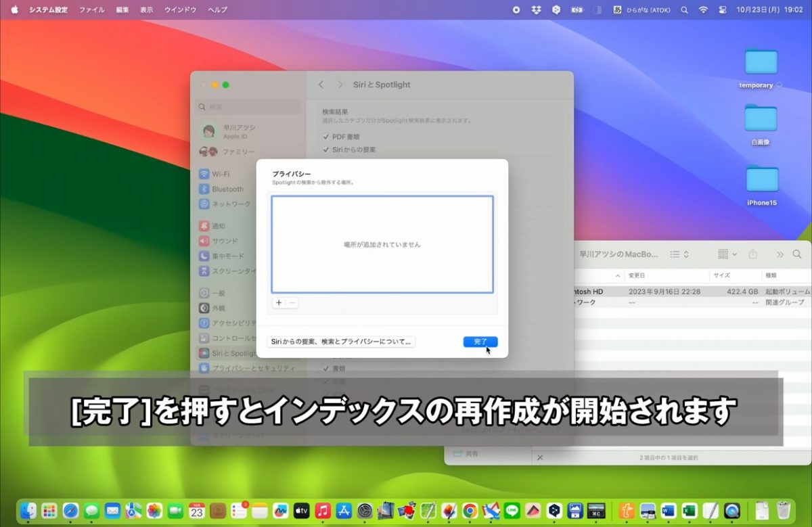Screen dimensions: 812x527
Task: Click the 完了 button in the privacy dialog
Action: (480, 342)
